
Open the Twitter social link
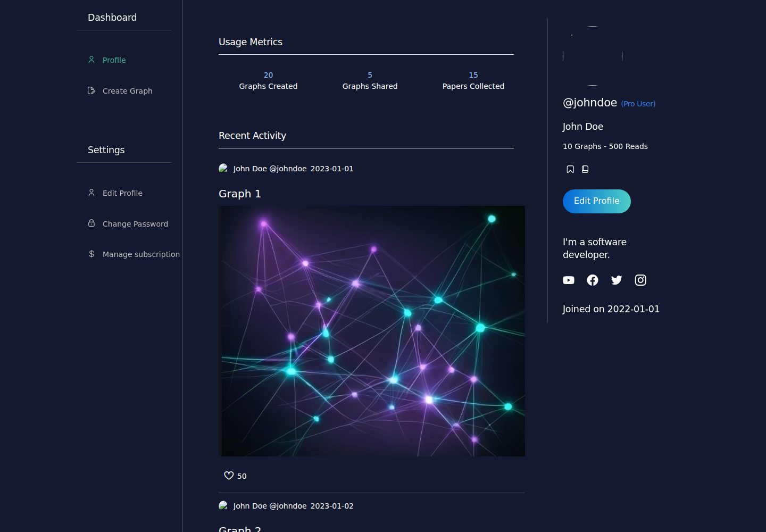click(617, 280)
